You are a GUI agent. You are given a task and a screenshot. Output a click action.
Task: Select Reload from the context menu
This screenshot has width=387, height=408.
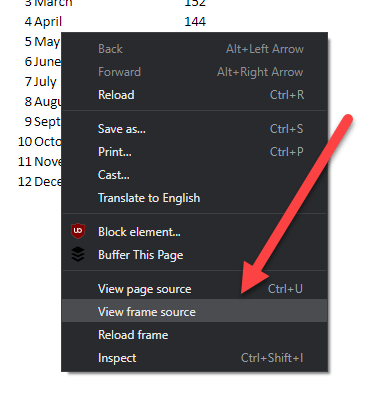click(194, 95)
